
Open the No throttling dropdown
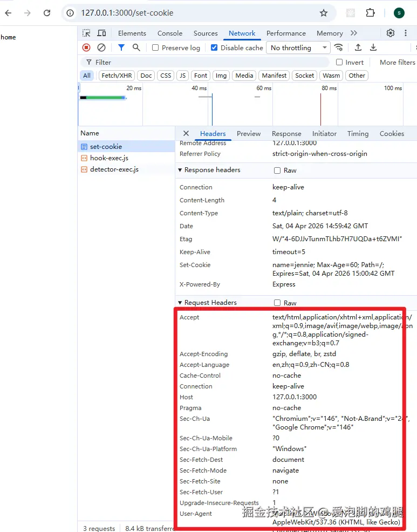pos(298,48)
